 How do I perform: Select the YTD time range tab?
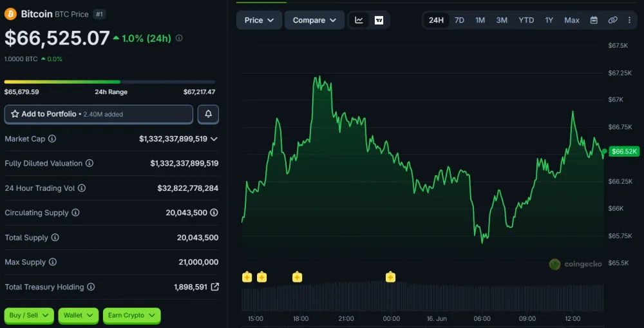click(526, 20)
